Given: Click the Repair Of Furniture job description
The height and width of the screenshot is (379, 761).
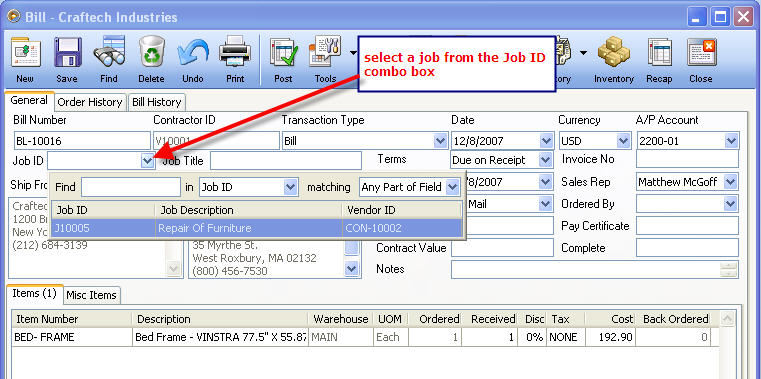Looking at the screenshot, I should coord(204,228).
